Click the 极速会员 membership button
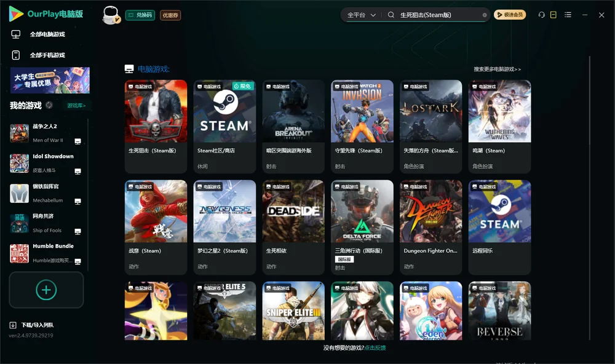615x364 pixels. coord(510,15)
